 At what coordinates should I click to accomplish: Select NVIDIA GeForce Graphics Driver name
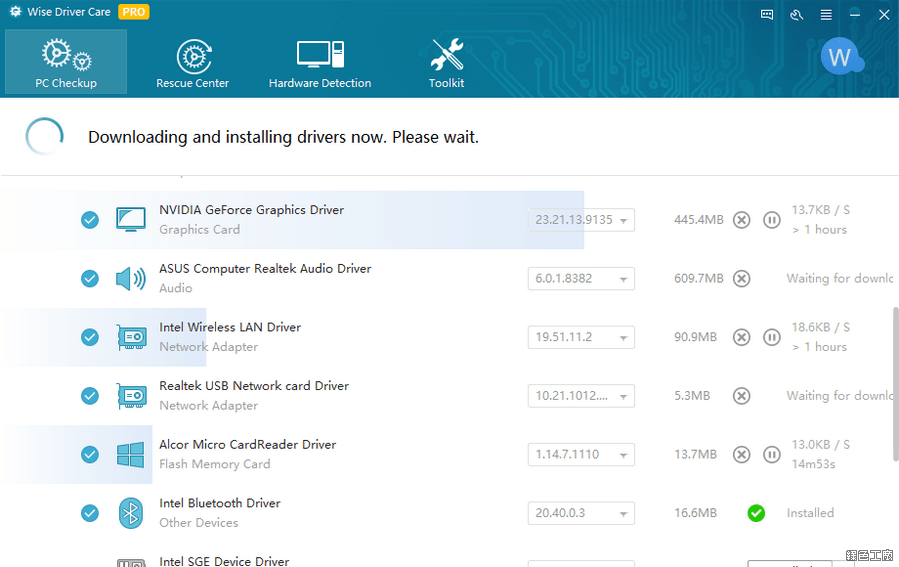(251, 210)
